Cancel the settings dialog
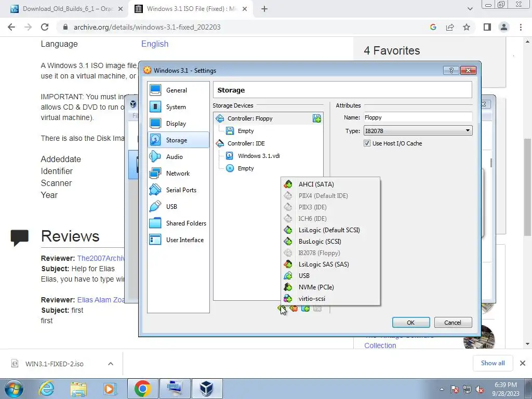The width and height of the screenshot is (532, 399). pyautogui.click(x=453, y=322)
